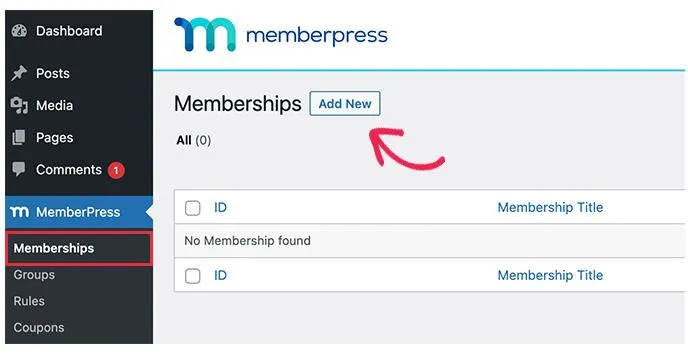The height and width of the screenshot is (360, 688).
Task: Click the Posts pushpin icon
Action: point(19,73)
